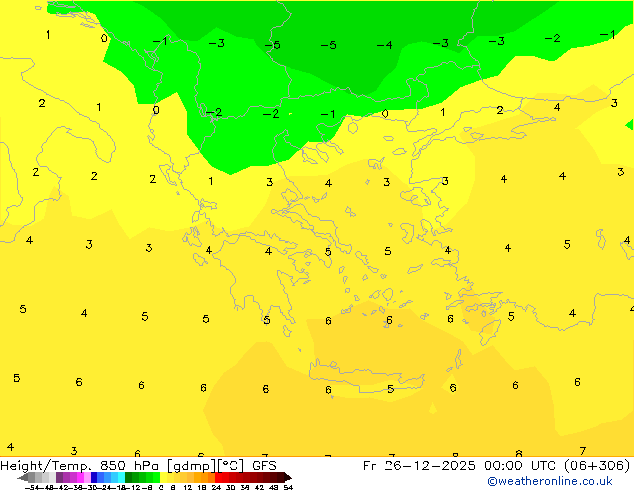Click the -54 label under color scale
Screen dimensions: 634x490
click(32, 487)
